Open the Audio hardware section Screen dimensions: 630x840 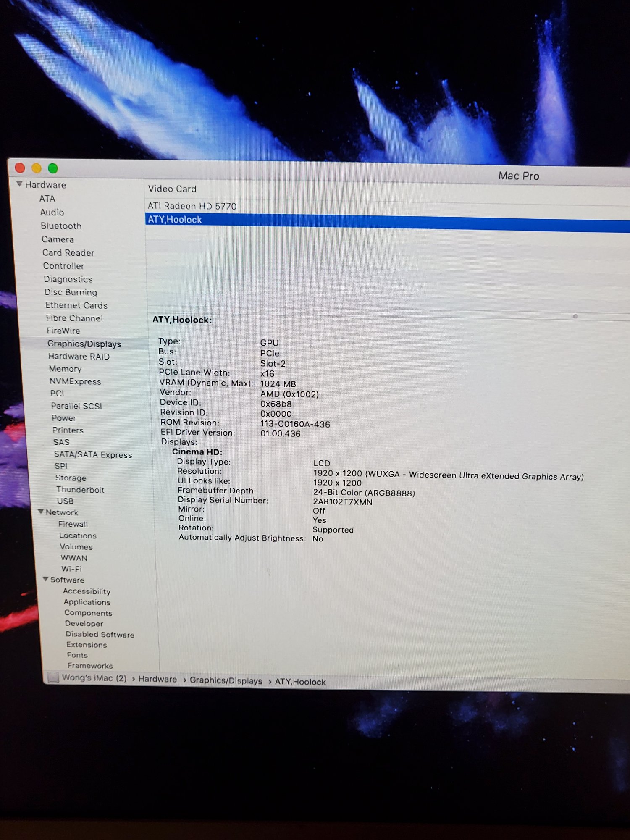click(x=52, y=213)
